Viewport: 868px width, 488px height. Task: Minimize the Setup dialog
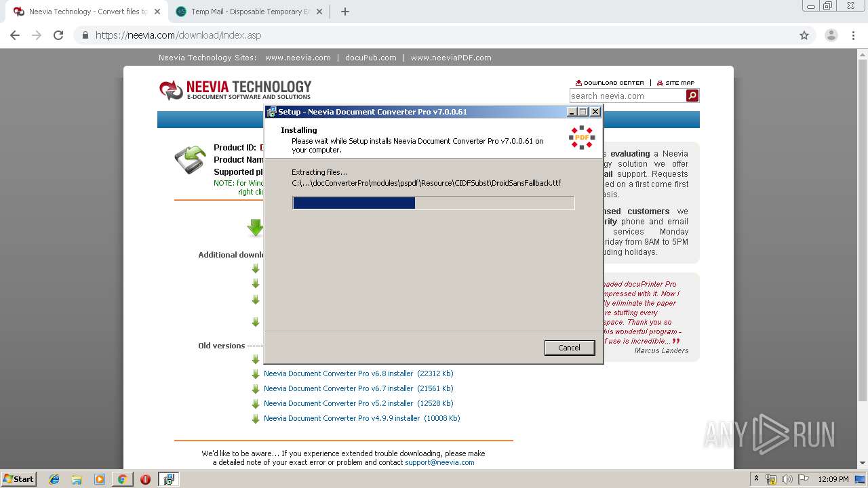572,112
